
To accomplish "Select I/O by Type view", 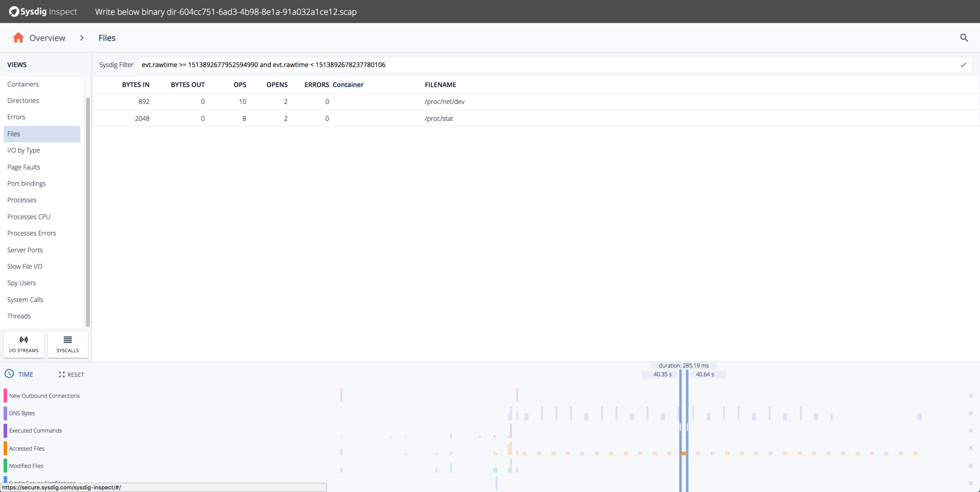I will tap(42, 150).
